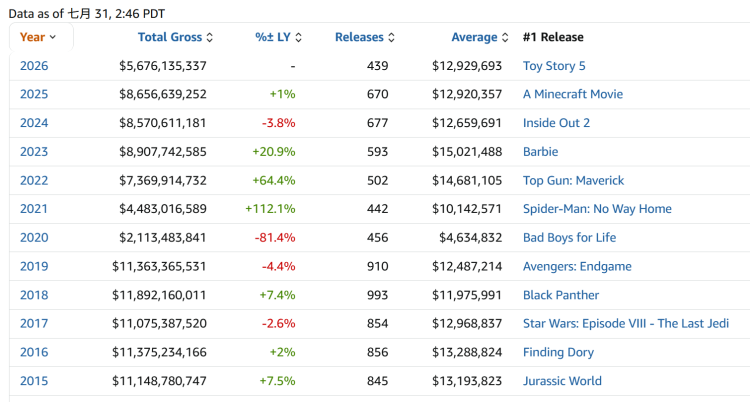Open the Barbie release link
Screen dimensions: 750x402
coord(540,152)
